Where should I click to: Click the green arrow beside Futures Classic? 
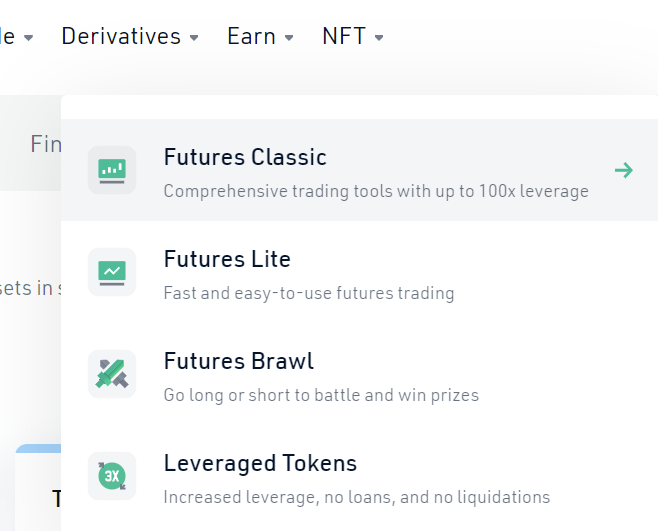[624, 170]
